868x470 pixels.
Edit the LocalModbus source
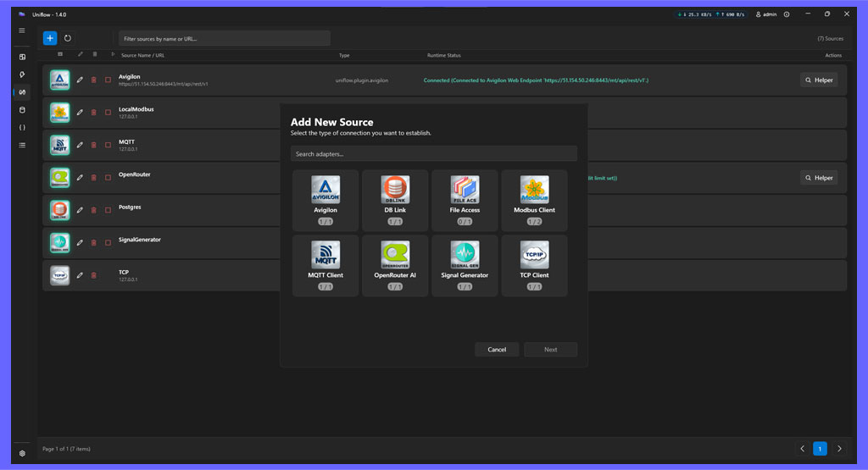[80, 113]
